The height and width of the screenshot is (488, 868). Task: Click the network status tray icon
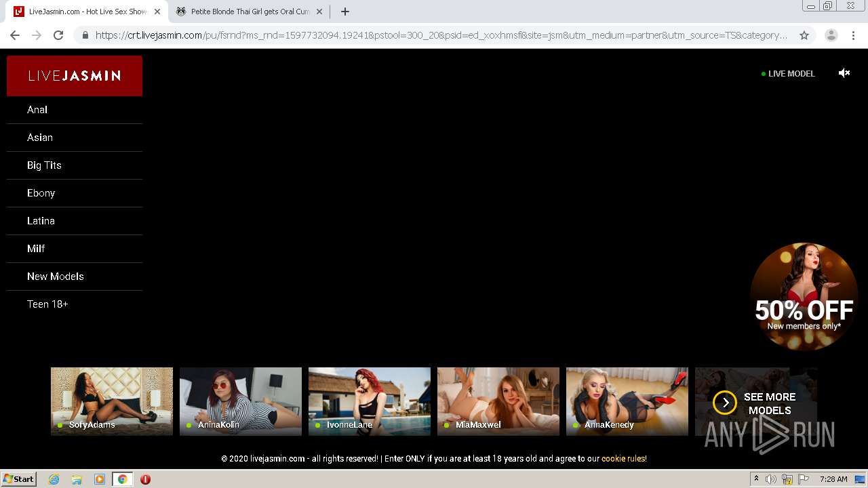click(787, 479)
